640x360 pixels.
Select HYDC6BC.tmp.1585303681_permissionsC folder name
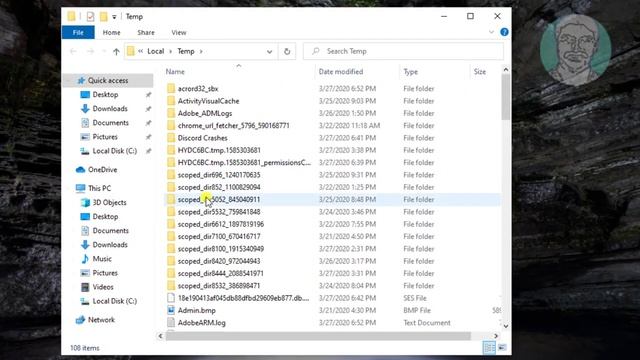coord(244,162)
